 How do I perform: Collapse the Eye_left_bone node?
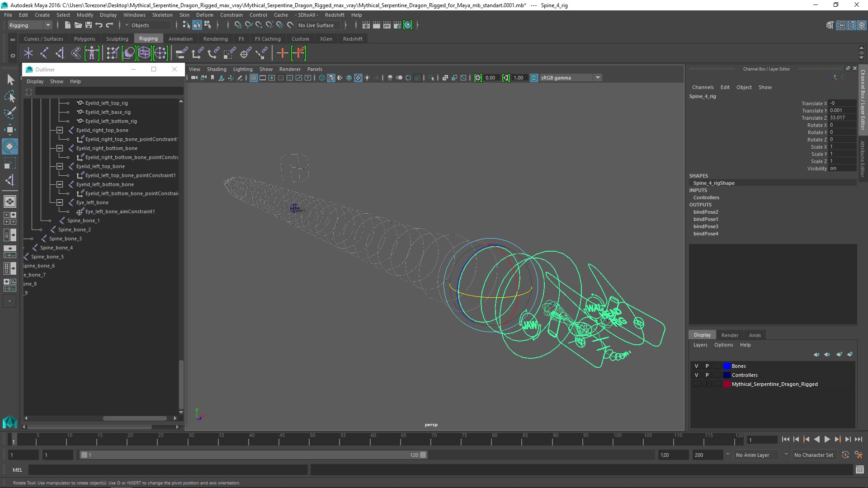pyautogui.click(x=60, y=202)
